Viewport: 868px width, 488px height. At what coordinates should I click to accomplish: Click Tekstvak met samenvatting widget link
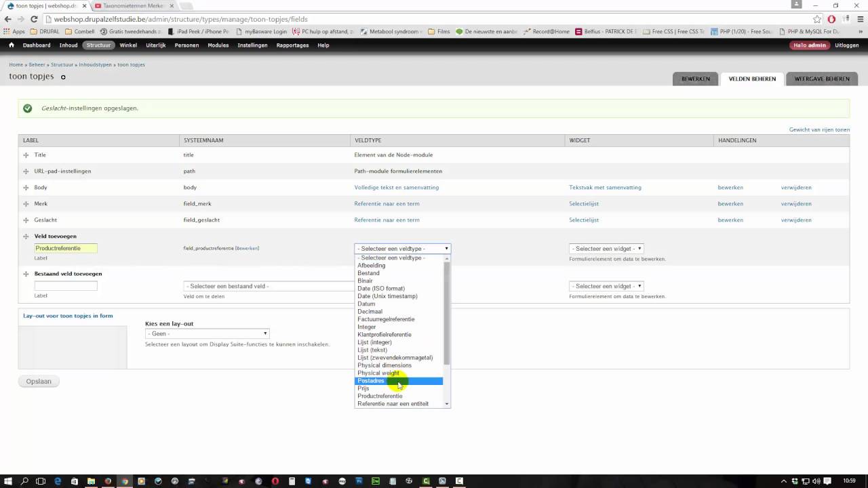click(x=605, y=188)
